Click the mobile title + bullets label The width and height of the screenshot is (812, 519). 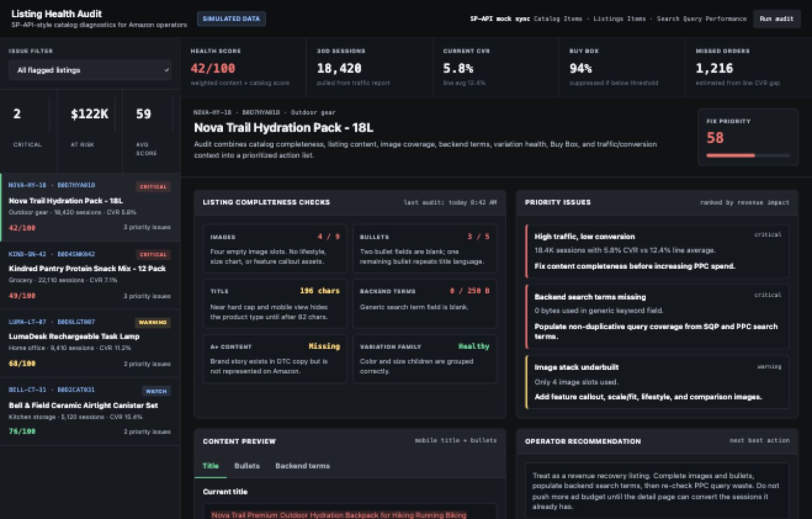pyautogui.click(x=456, y=440)
